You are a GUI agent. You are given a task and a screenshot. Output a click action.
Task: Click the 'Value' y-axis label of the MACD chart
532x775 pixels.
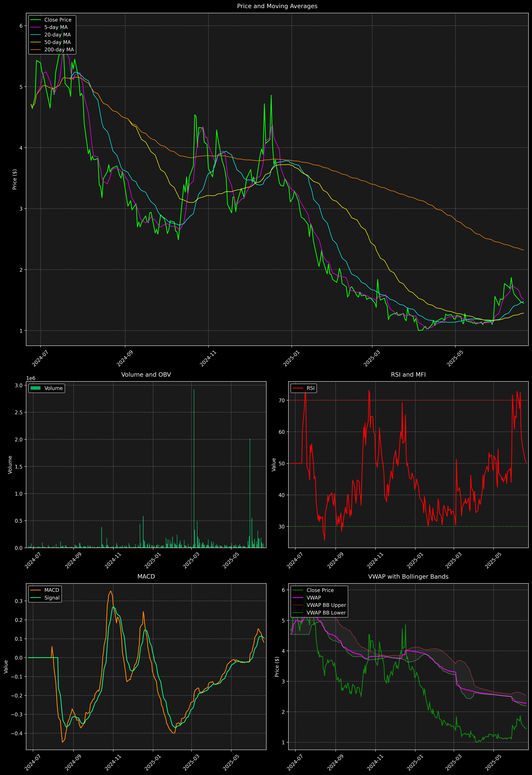6,667
